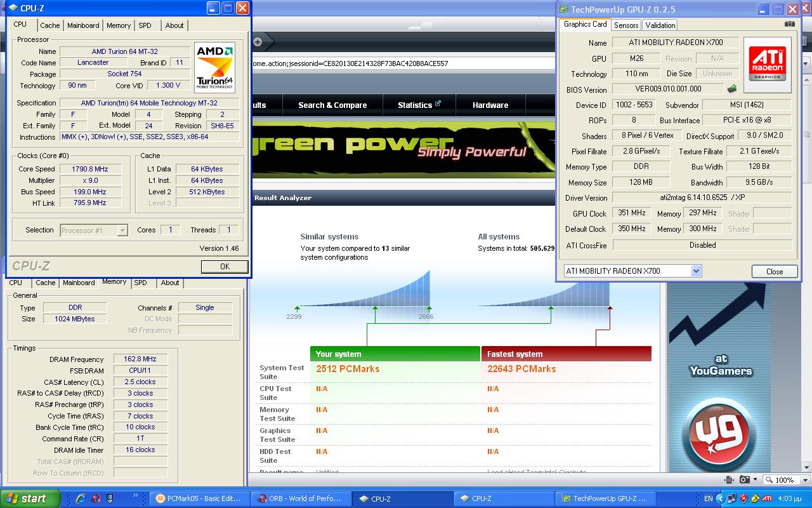This screenshot has height=508, width=812.
Task: Select the CPU tab in rear CPU-Z window
Action: click(x=16, y=283)
